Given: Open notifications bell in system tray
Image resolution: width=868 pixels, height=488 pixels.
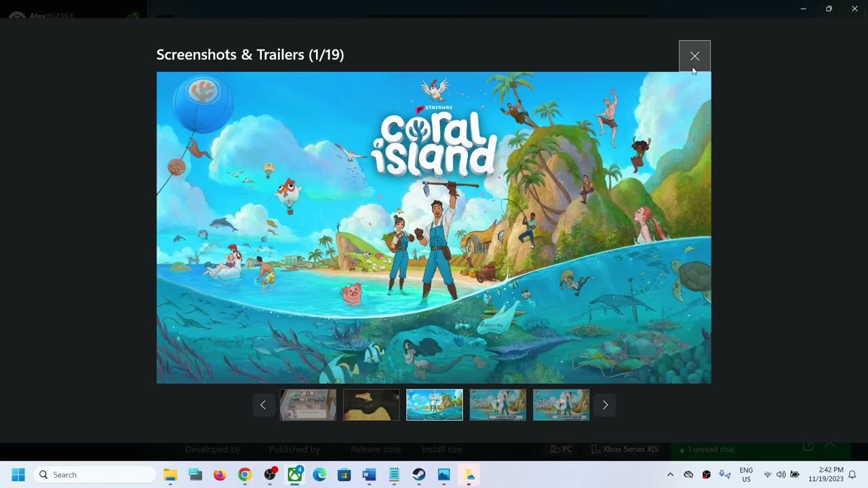Looking at the screenshot, I should (x=852, y=474).
